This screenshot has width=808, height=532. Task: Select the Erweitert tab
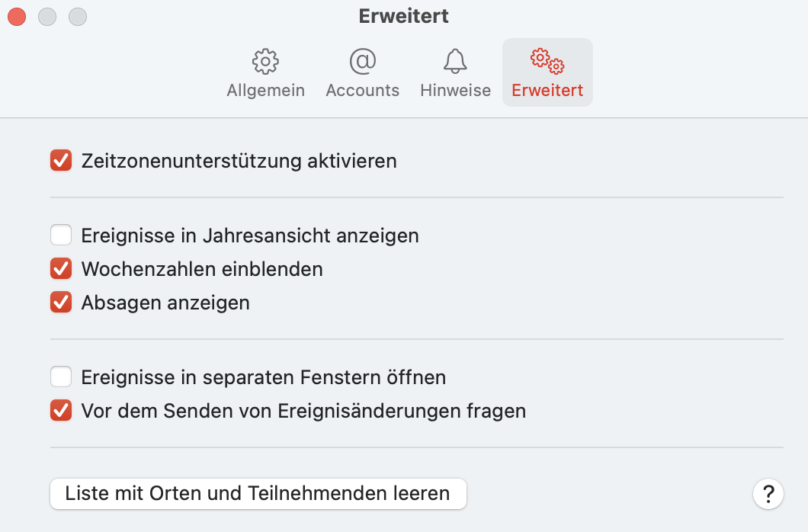coord(547,72)
